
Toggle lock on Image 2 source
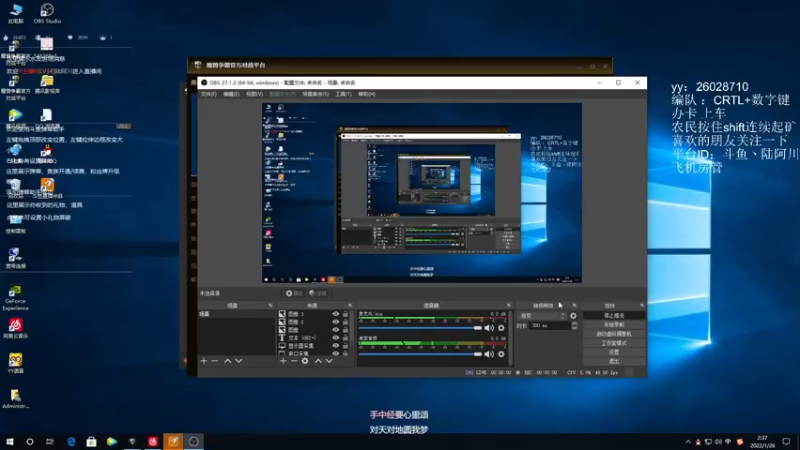(345, 322)
